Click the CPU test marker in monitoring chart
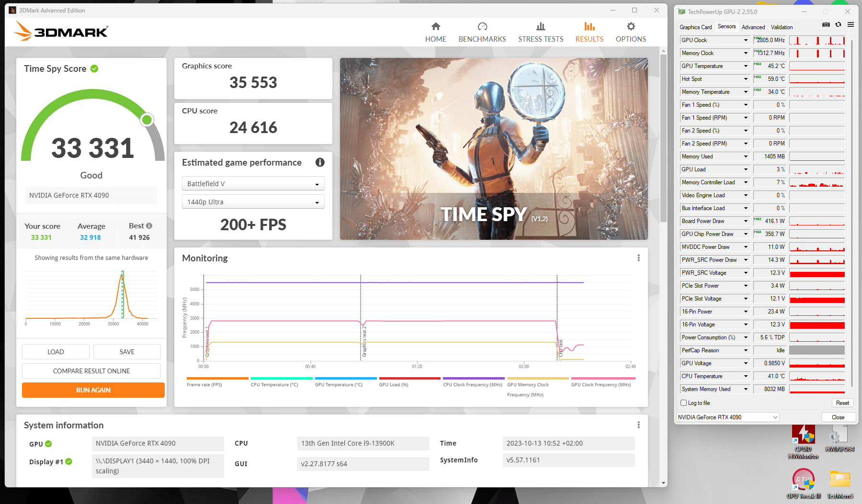Viewport: 862px width, 504px height. 561,348
